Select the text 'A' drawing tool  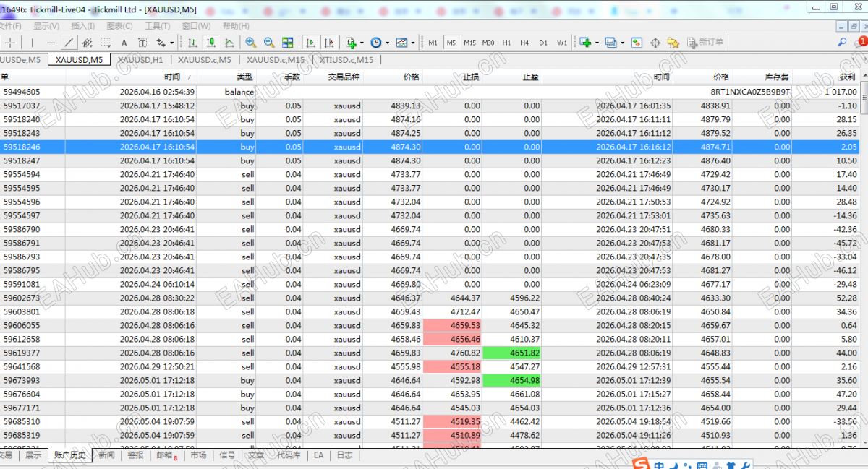(x=124, y=43)
